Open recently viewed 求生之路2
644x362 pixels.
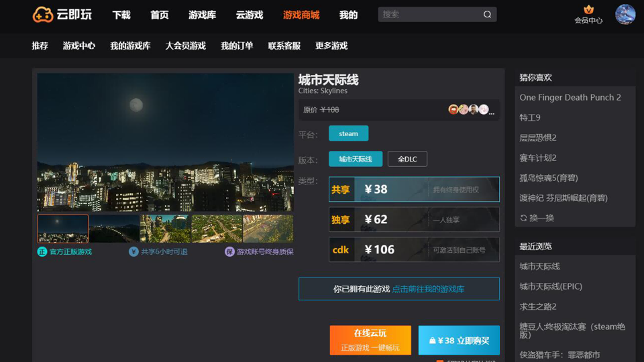(x=537, y=306)
